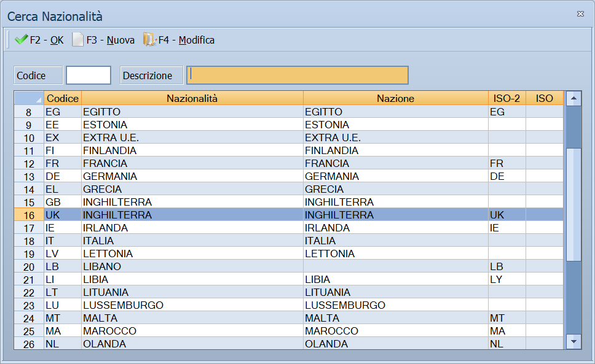The height and width of the screenshot is (364, 595).
Task: Sort by the Nazione column header
Action: pos(396,98)
